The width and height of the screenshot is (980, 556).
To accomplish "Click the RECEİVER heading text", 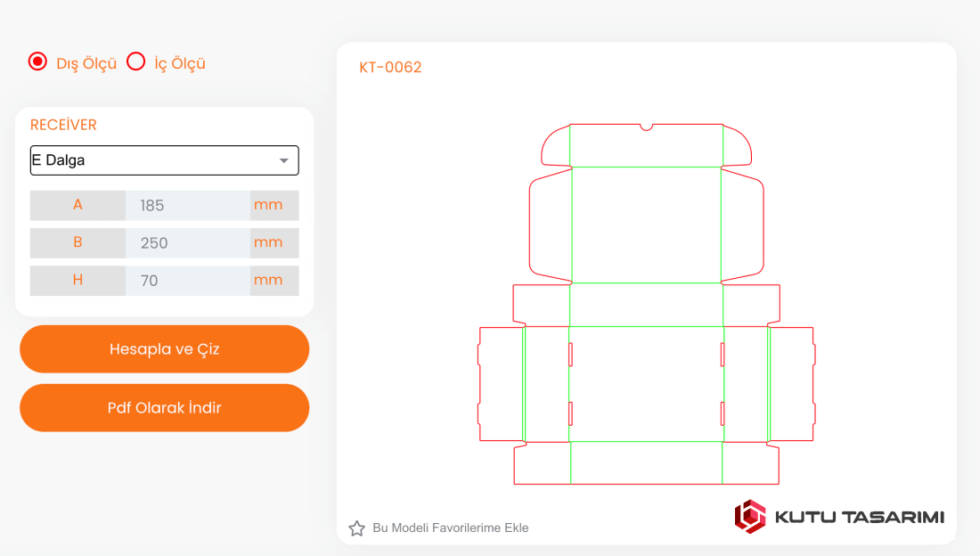I will (x=63, y=125).
